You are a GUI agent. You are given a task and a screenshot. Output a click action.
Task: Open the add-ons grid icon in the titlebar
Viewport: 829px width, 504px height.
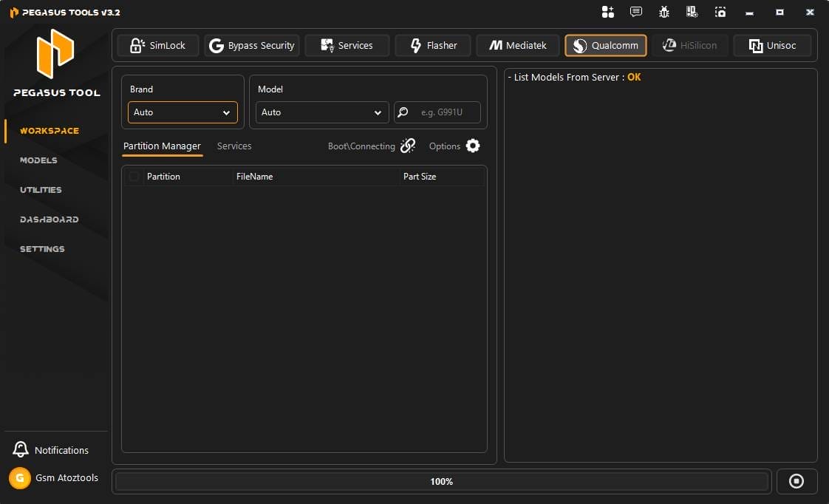click(608, 12)
